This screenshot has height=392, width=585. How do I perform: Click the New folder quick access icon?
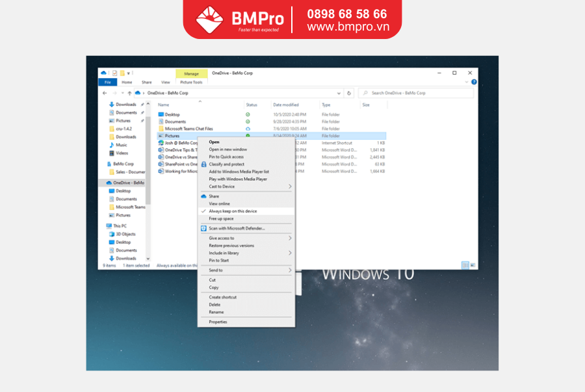pyautogui.click(x=122, y=73)
